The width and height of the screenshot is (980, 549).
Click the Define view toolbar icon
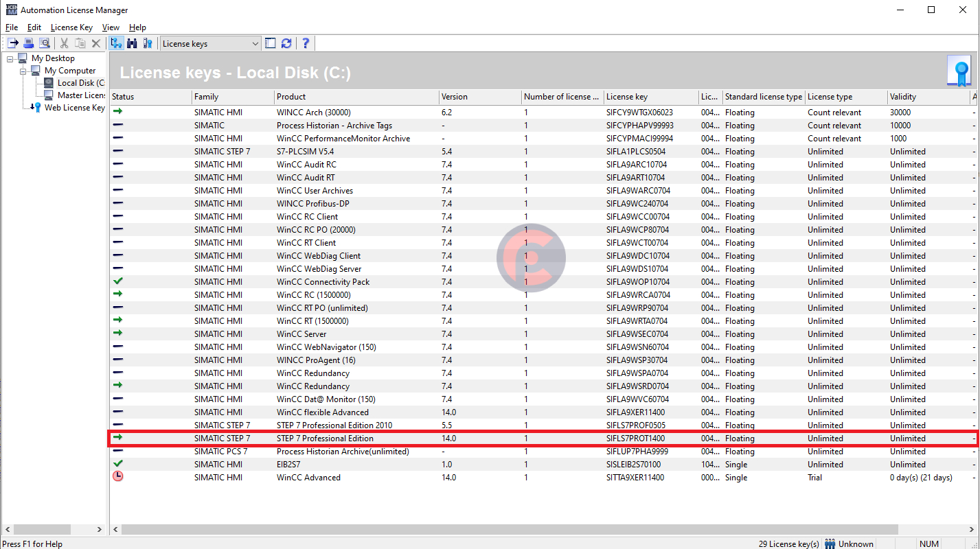(x=270, y=43)
